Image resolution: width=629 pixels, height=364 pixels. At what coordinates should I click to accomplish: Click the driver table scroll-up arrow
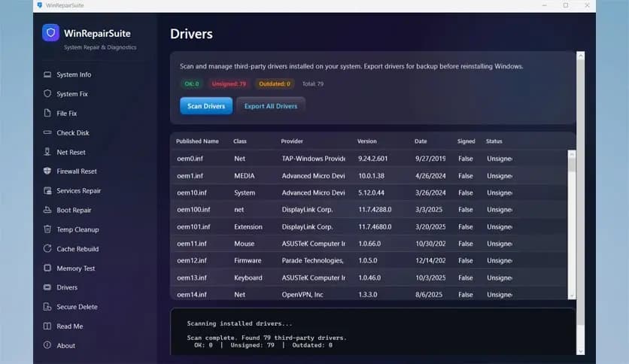pyautogui.click(x=572, y=154)
